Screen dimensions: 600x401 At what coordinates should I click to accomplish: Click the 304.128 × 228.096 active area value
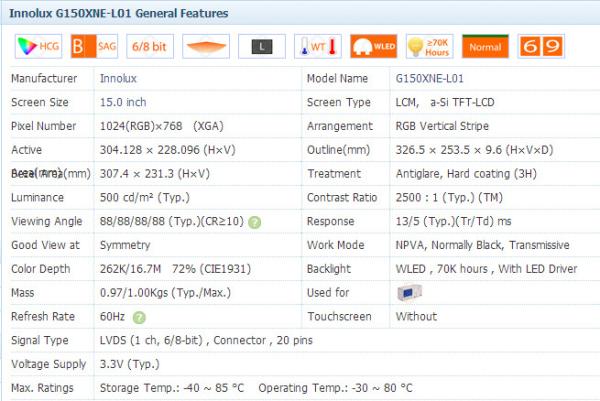click(168, 150)
